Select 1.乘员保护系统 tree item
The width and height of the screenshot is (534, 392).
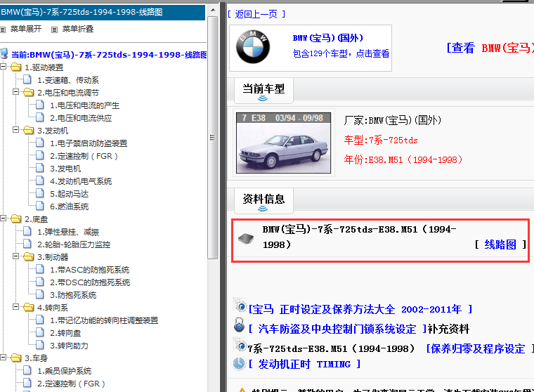tap(65, 370)
